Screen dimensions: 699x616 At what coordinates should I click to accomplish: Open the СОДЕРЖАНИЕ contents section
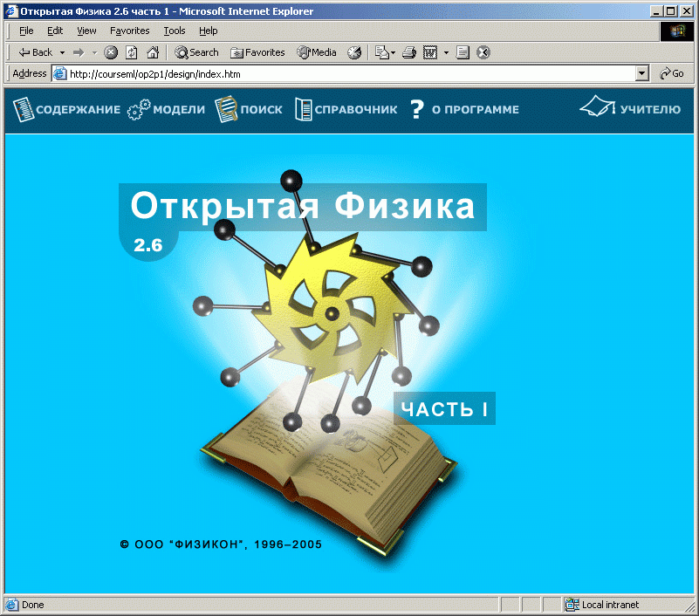(x=66, y=110)
